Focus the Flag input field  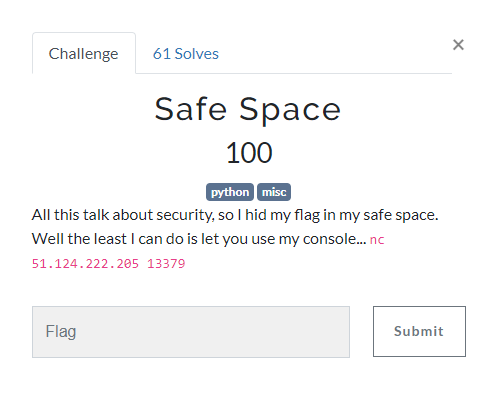[x=191, y=332]
